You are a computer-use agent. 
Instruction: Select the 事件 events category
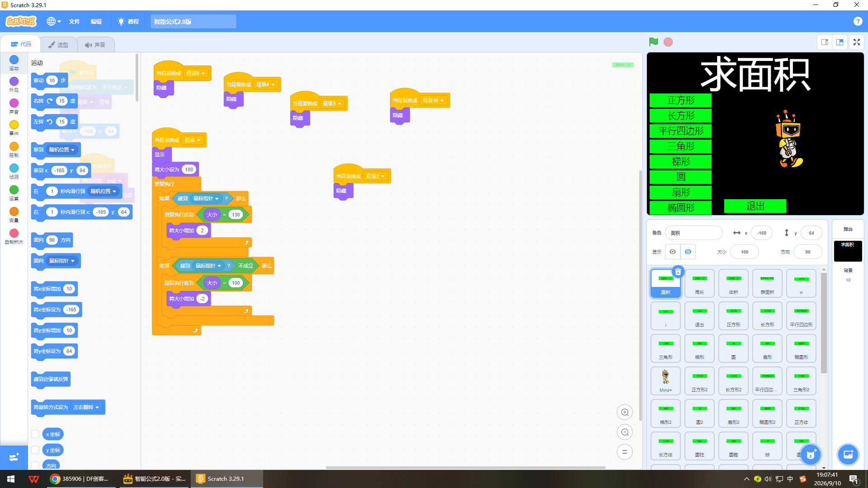14,128
